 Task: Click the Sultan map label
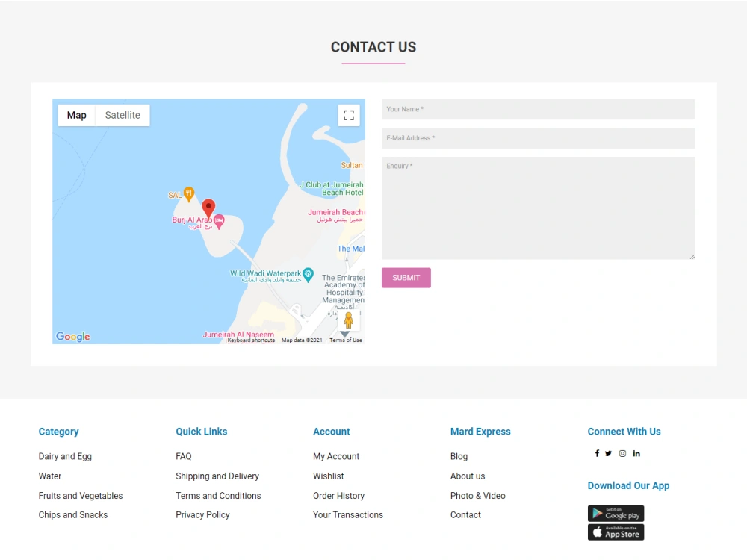pos(352,165)
